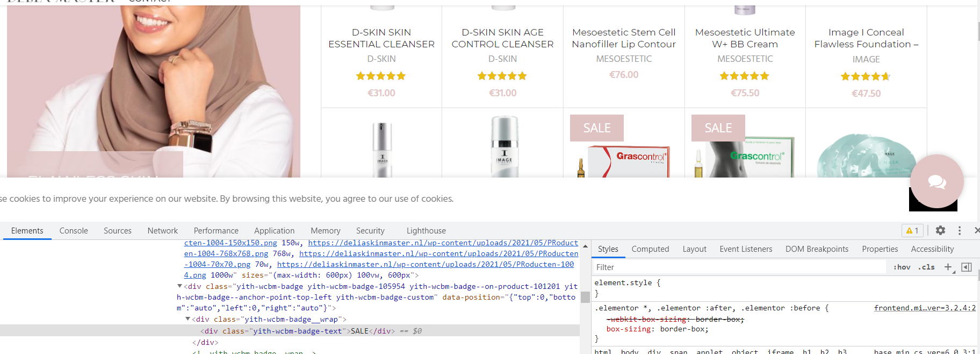Image resolution: width=980 pixels, height=354 pixels.
Task: Click the closing </div> tag line
Action: pos(205,342)
